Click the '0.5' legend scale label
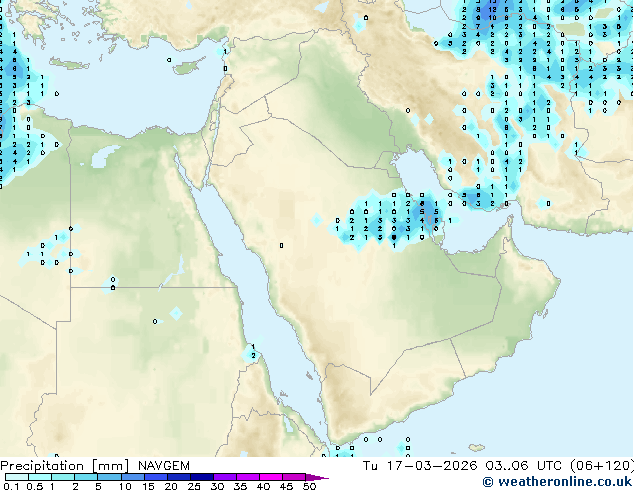 pyautogui.click(x=35, y=486)
